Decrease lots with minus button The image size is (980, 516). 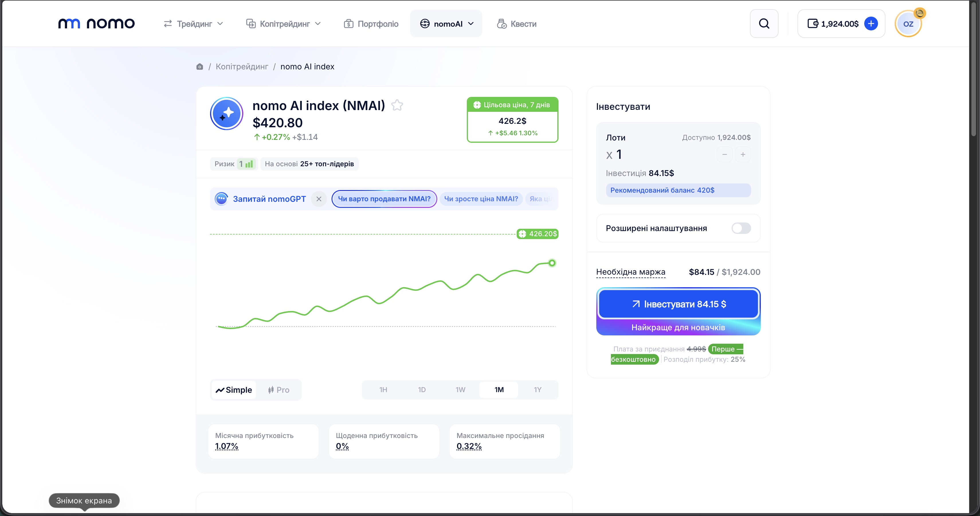(x=724, y=155)
